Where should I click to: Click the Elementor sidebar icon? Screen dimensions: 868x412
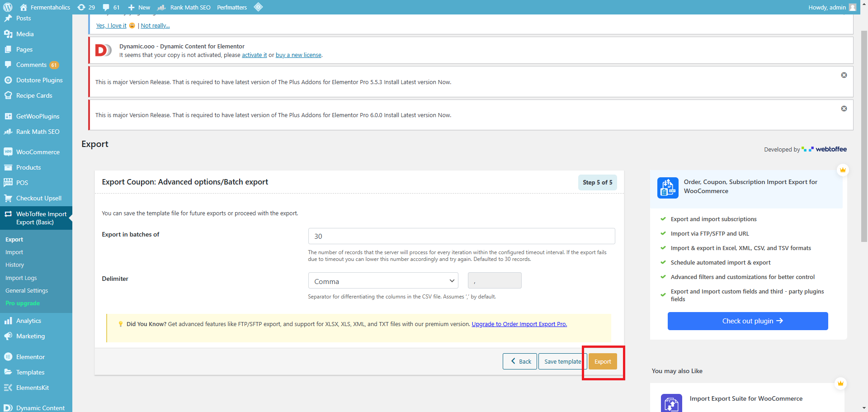(x=8, y=357)
